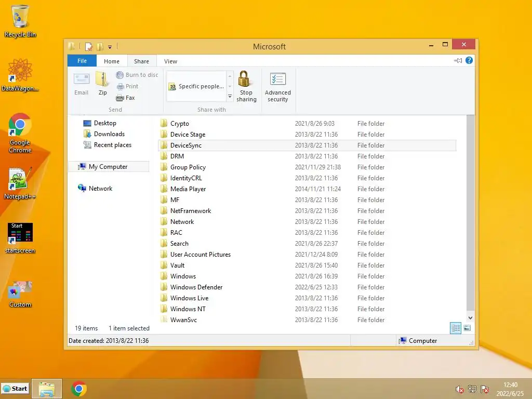The width and height of the screenshot is (532, 399).
Task: Click the Print command in the Send group
Action: click(x=128, y=87)
